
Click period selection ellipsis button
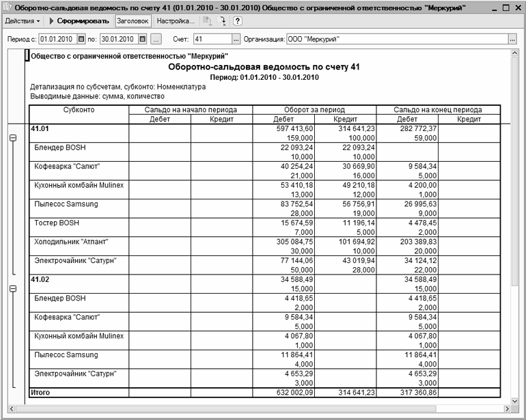pyautogui.click(x=156, y=39)
